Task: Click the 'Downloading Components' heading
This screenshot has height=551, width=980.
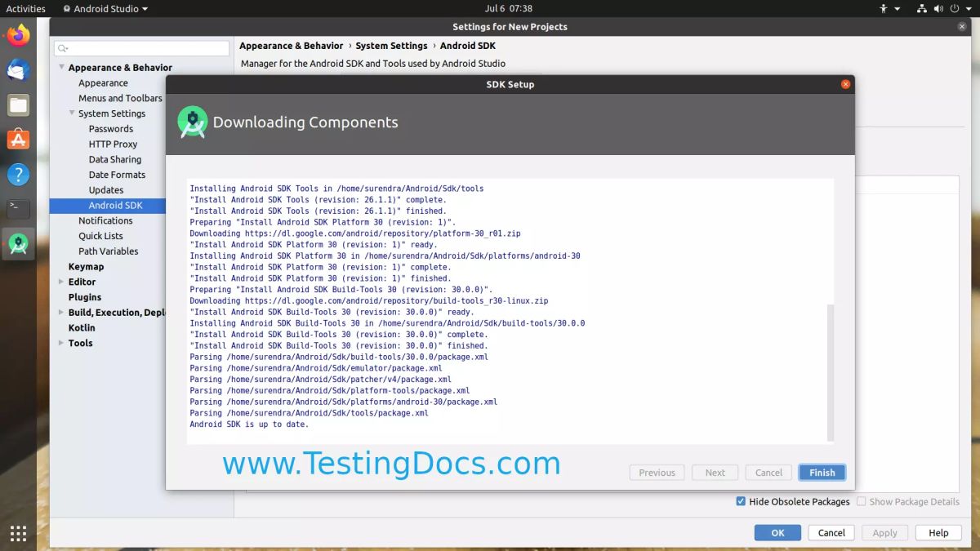Action: 305,122
